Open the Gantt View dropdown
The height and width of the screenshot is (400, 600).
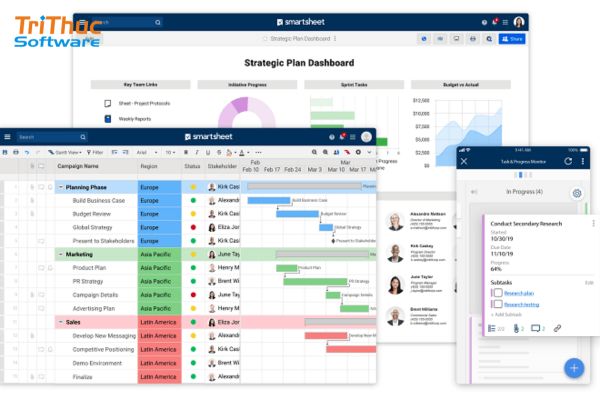65,152
